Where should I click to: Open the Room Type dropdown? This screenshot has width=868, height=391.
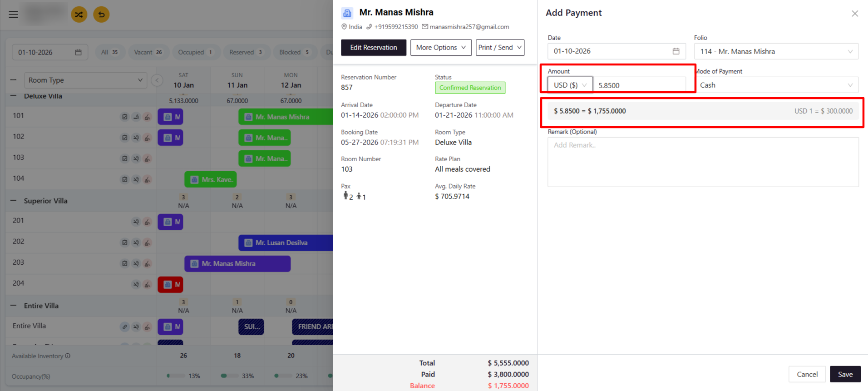coord(85,80)
